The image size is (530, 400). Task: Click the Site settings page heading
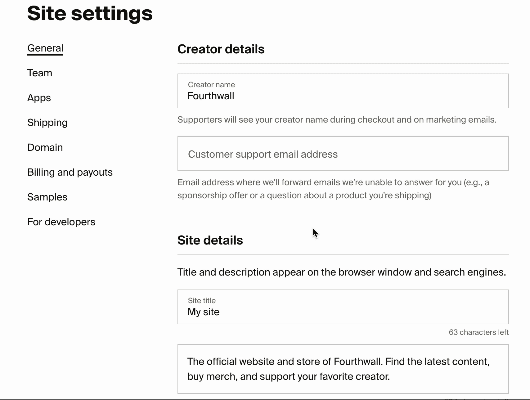point(90,14)
